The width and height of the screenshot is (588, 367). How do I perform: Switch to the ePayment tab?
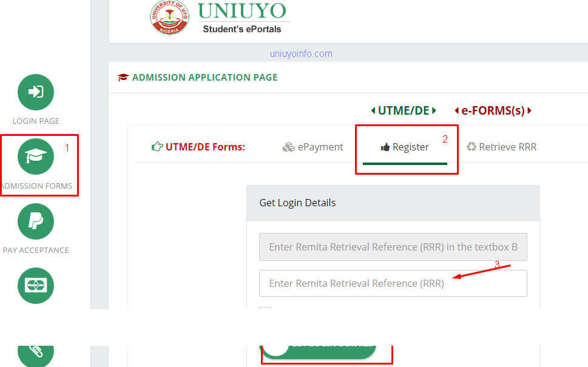pyautogui.click(x=313, y=147)
